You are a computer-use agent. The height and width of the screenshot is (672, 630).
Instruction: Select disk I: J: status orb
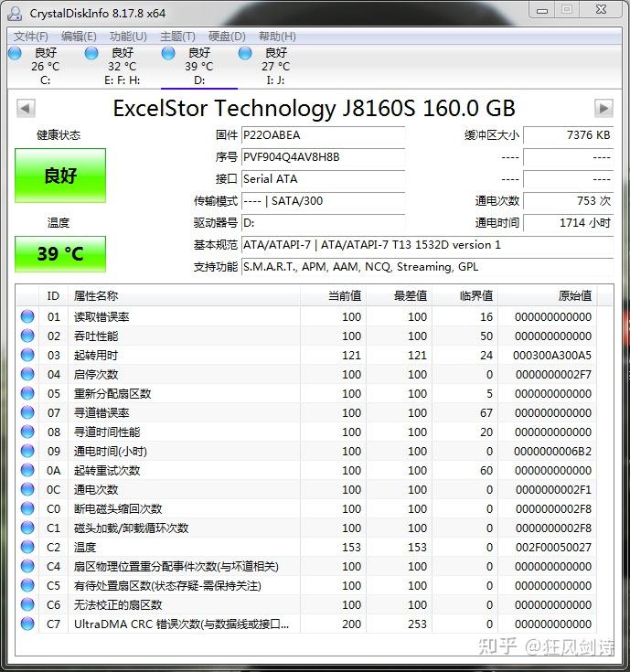click(245, 54)
